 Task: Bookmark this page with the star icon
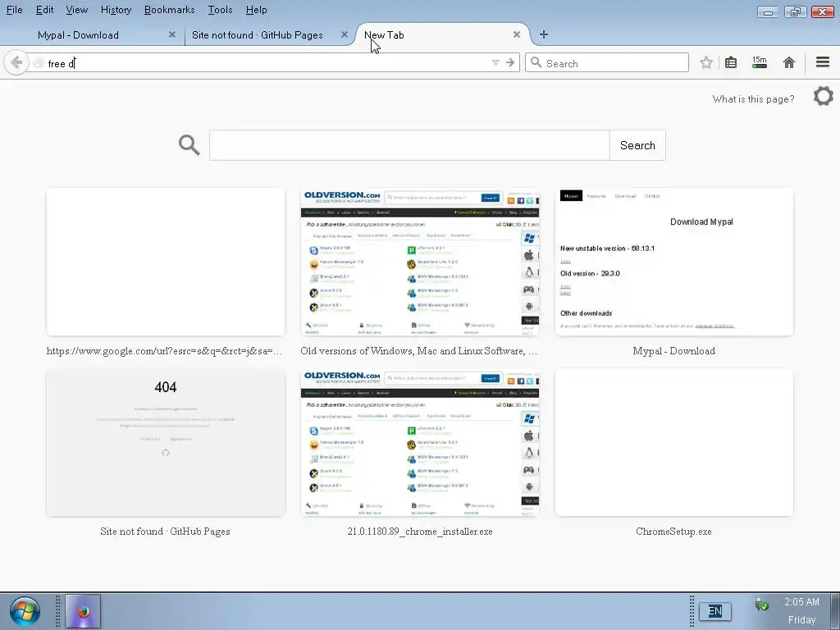706,62
